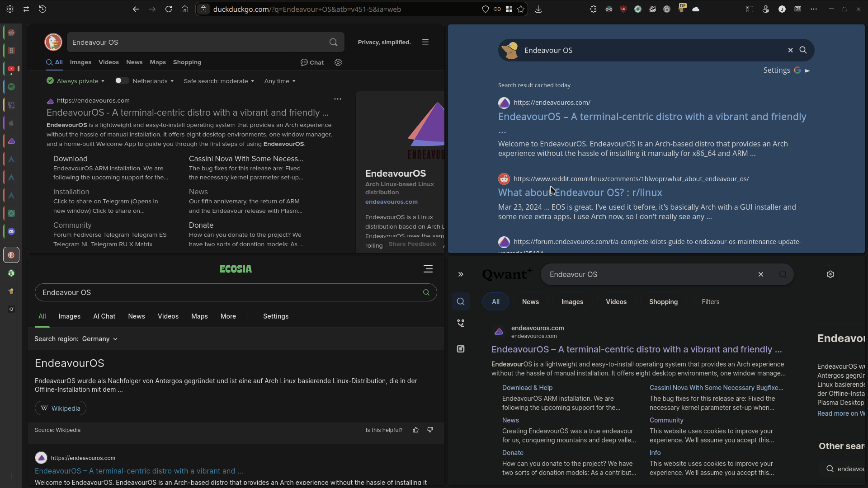
Task: Open the QR code icon in address bar
Action: click(x=509, y=9)
